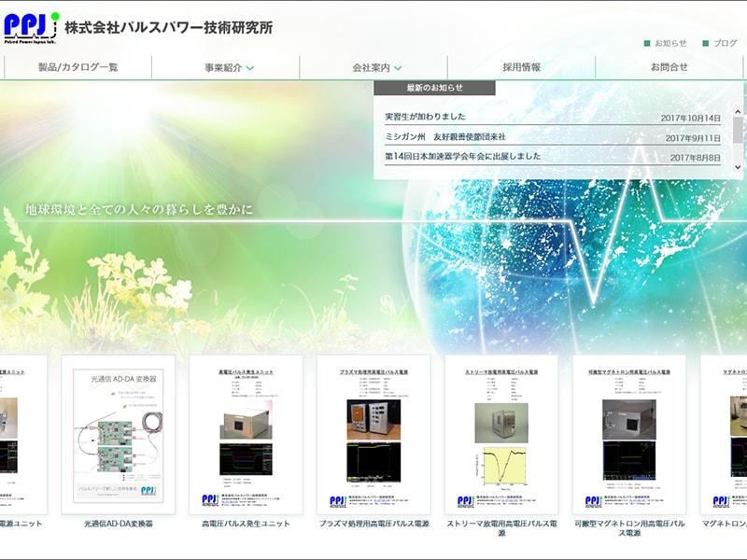Expand the 会社案内 dropdown menu
Image resolution: width=747 pixels, height=560 pixels.
(x=377, y=67)
